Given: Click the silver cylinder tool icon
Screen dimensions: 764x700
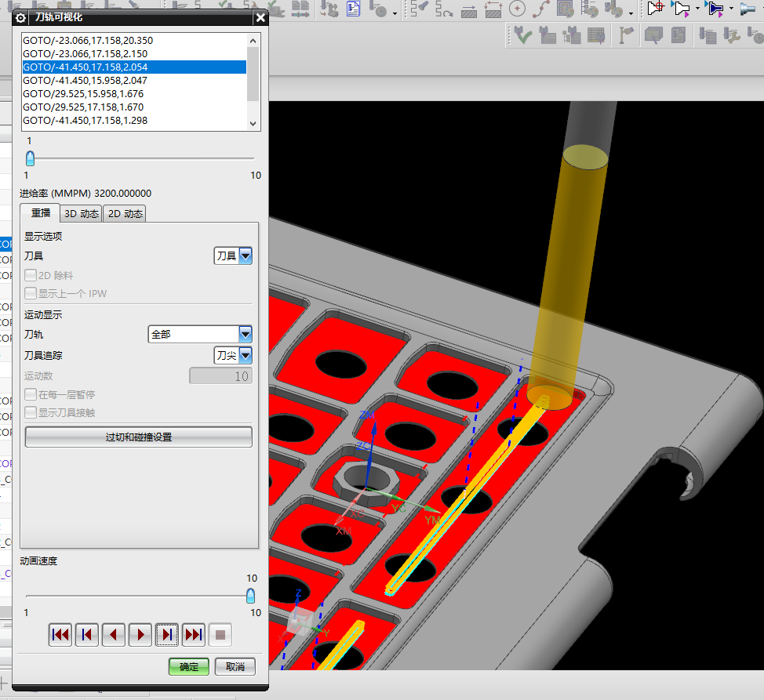Looking at the screenshot, I should pos(748,9).
